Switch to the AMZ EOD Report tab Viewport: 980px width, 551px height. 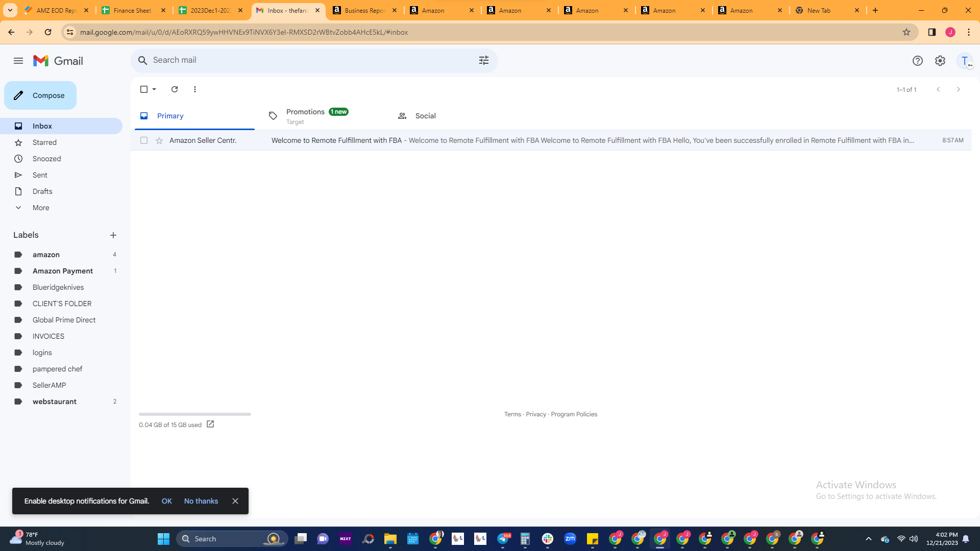pyautogui.click(x=57, y=10)
